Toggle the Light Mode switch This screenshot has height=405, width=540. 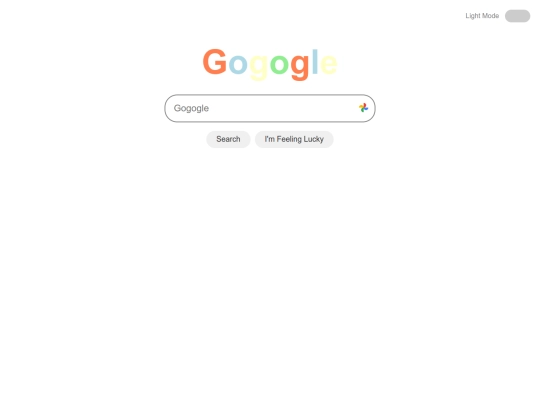(517, 16)
